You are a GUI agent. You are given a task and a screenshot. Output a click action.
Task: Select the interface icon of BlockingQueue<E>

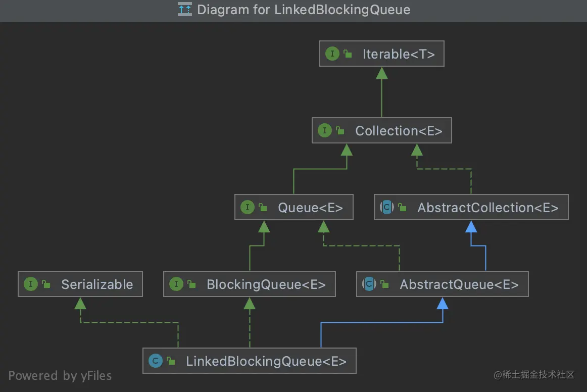tap(176, 284)
